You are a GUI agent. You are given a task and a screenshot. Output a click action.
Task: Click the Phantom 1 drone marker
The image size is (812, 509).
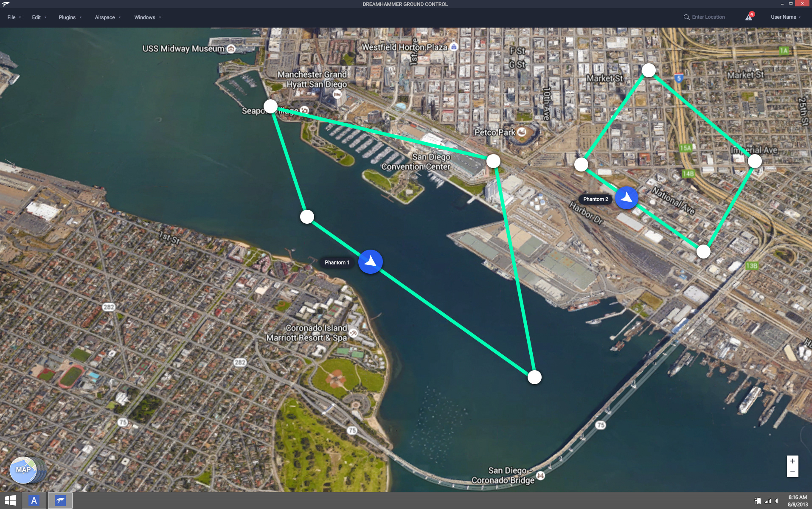(371, 262)
